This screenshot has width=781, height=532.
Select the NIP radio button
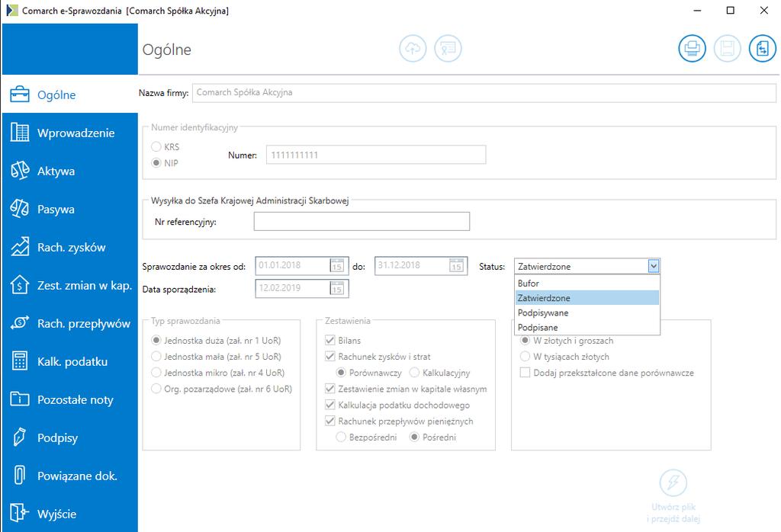tap(156, 163)
